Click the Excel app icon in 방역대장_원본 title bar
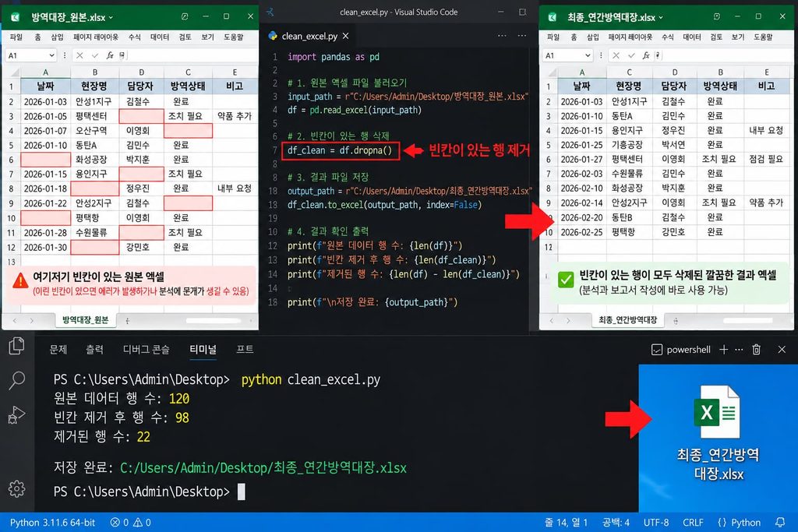The height and width of the screenshot is (532, 798). [16, 17]
